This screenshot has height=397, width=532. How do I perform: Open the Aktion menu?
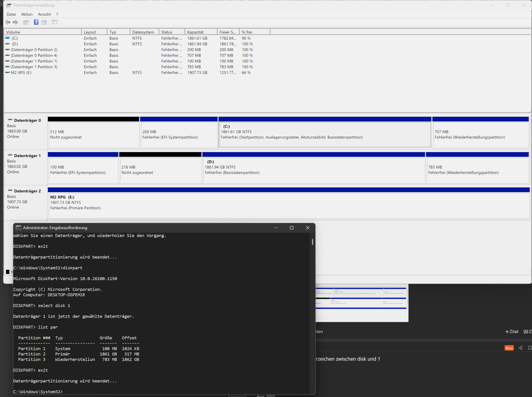[27, 14]
